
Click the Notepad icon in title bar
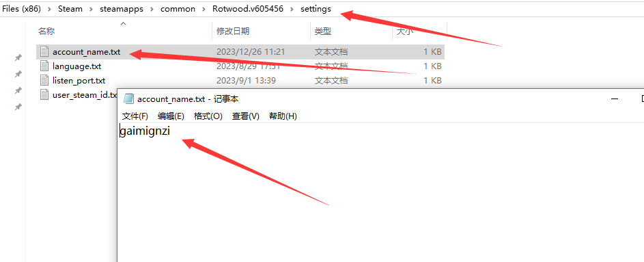pos(128,99)
